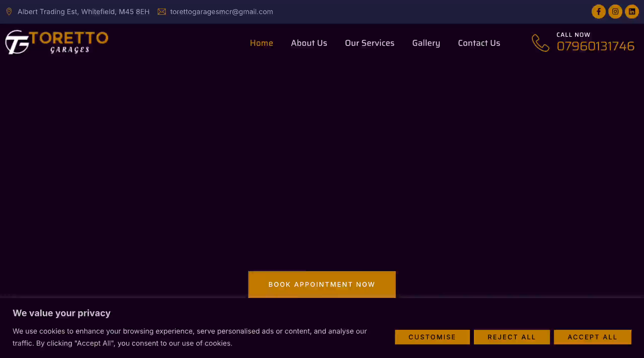Click the phone number 07960131746
The height and width of the screenshot is (358, 644).
click(x=596, y=46)
